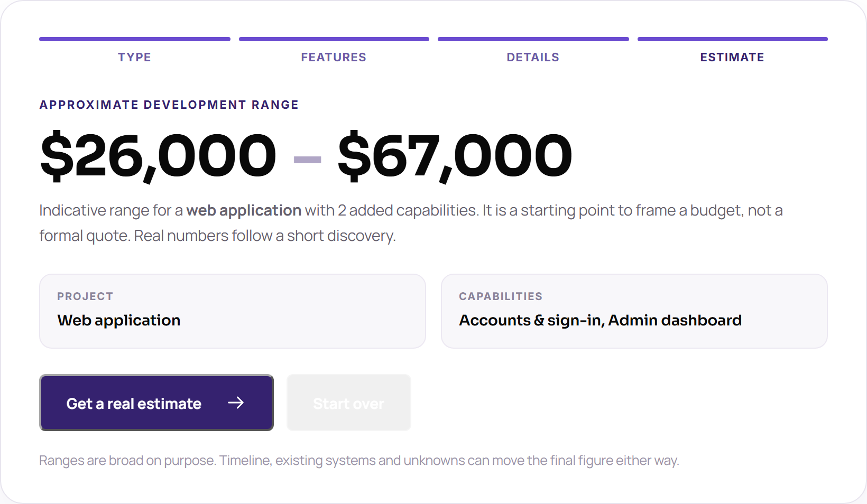Select the ESTIMATE step label
Screen dimensions: 867x504
[732, 57]
